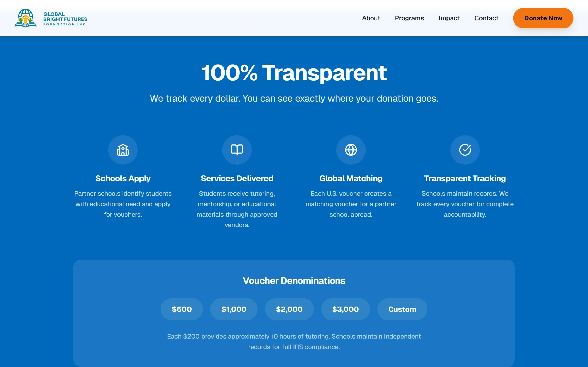Choose the Custom voucher amount
This screenshot has height=367, width=588.
(x=402, y=309)
